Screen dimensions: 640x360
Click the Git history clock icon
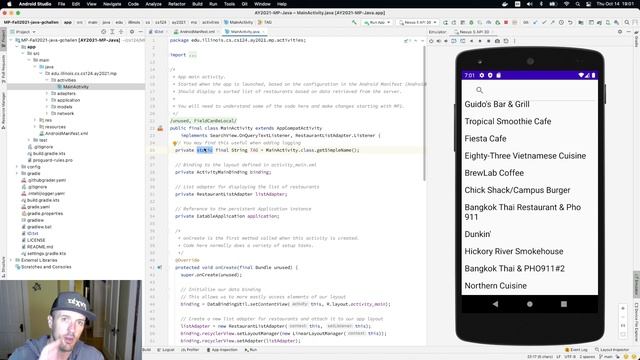click(561, 22)
